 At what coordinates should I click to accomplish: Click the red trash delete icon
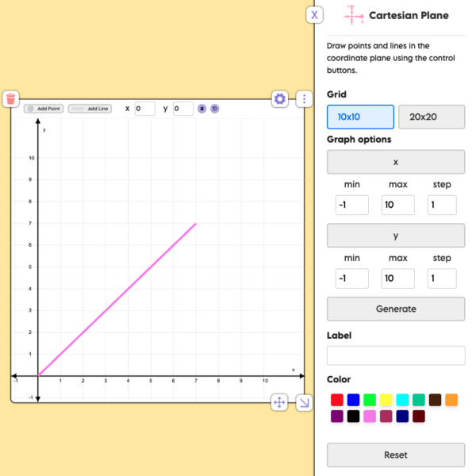tap(10, 98)
